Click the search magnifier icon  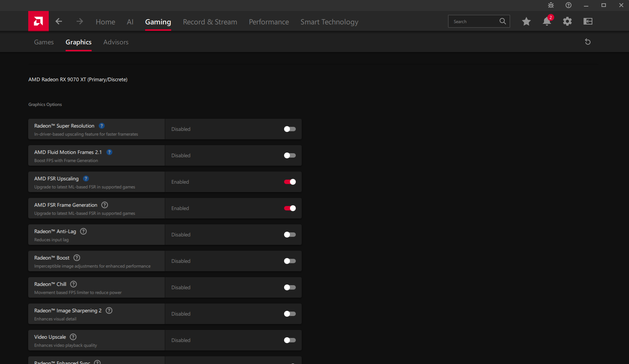pyautogui.click(x=503, y=21)
